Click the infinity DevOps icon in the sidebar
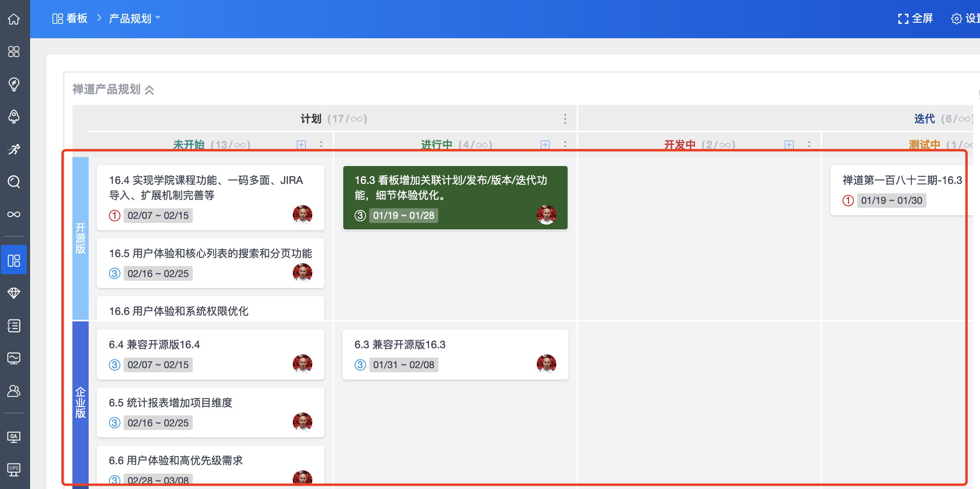This screenshot has width=980, height=489. pos(14,214)
